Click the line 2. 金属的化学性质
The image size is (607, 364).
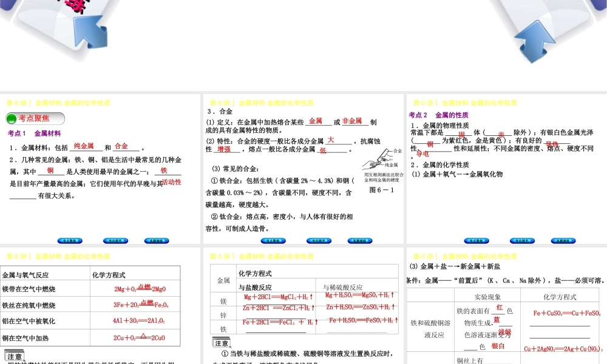[439, 164]
